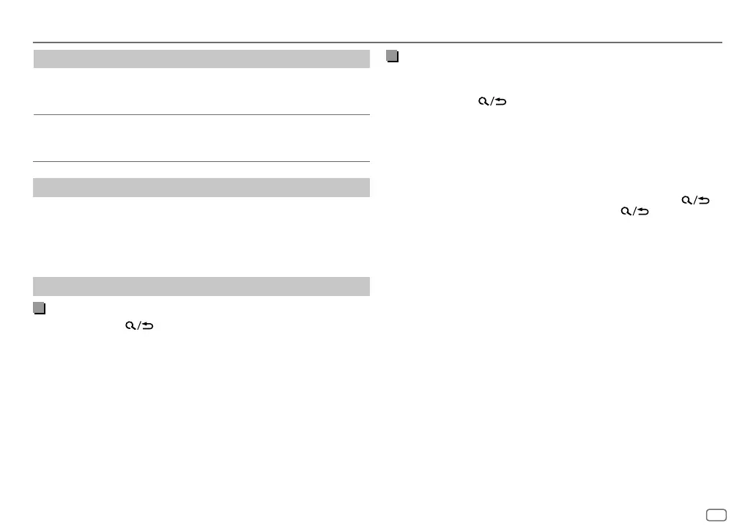Click the long horizontal rule spanning the page top
The image size is (756, 532).
(x=377, y=43)
